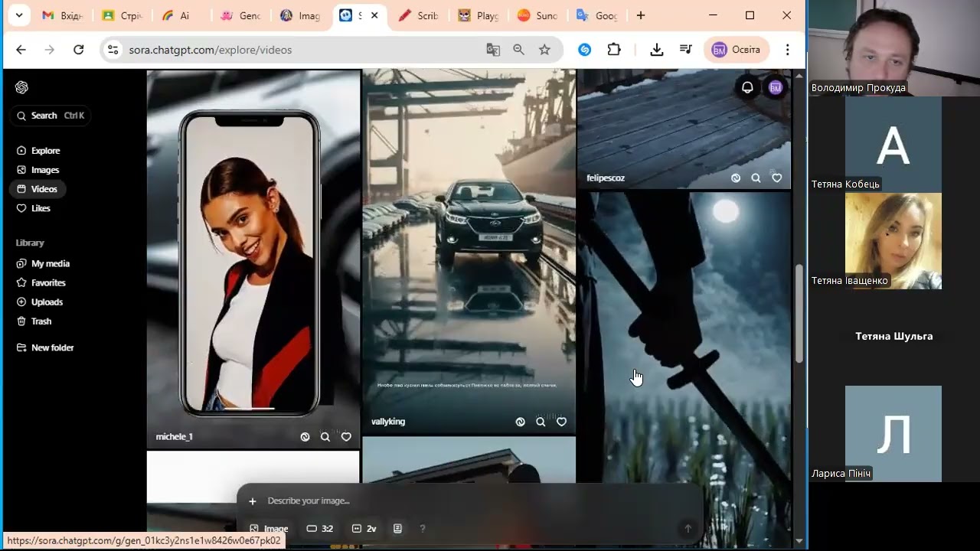980x551 pixels.
Task: Click magnifier icon on michele_1 video
Action: (325, 437)
